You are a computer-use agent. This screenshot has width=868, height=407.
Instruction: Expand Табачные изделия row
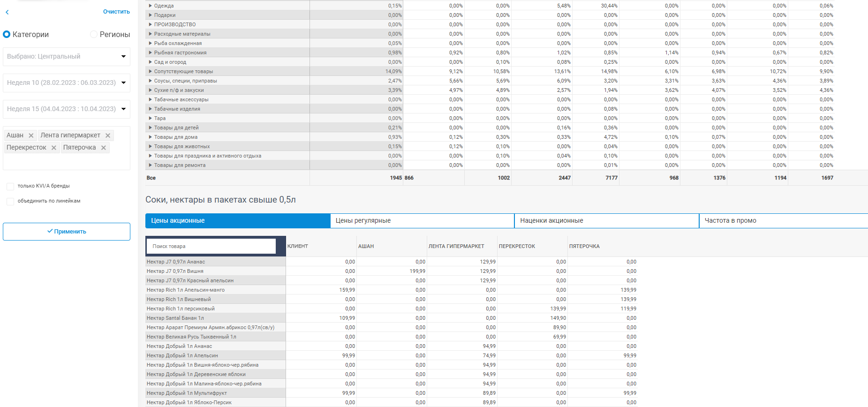coord(151,109)
